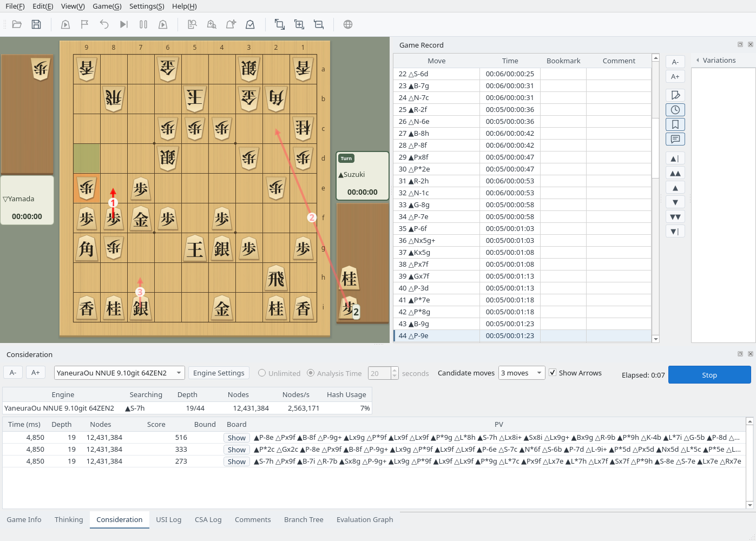Open the Settings menu
The height and width of the screenshot is (541, 756).
147,6
